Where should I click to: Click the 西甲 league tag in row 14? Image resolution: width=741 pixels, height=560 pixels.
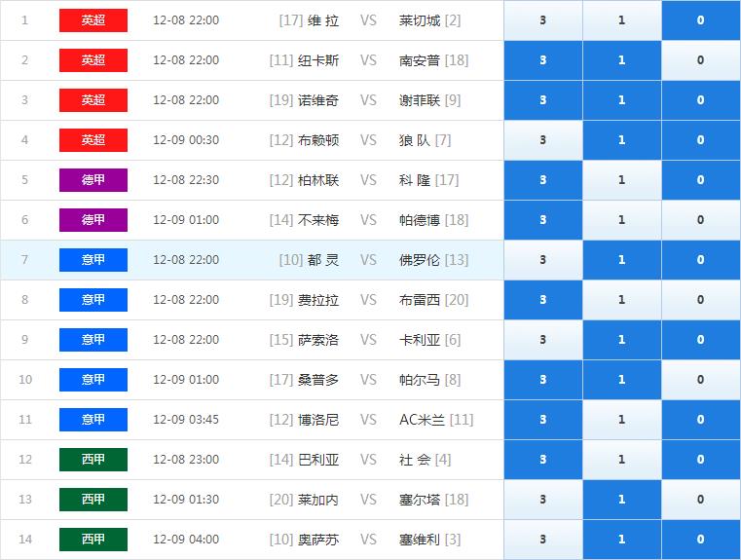coord(93,540)
